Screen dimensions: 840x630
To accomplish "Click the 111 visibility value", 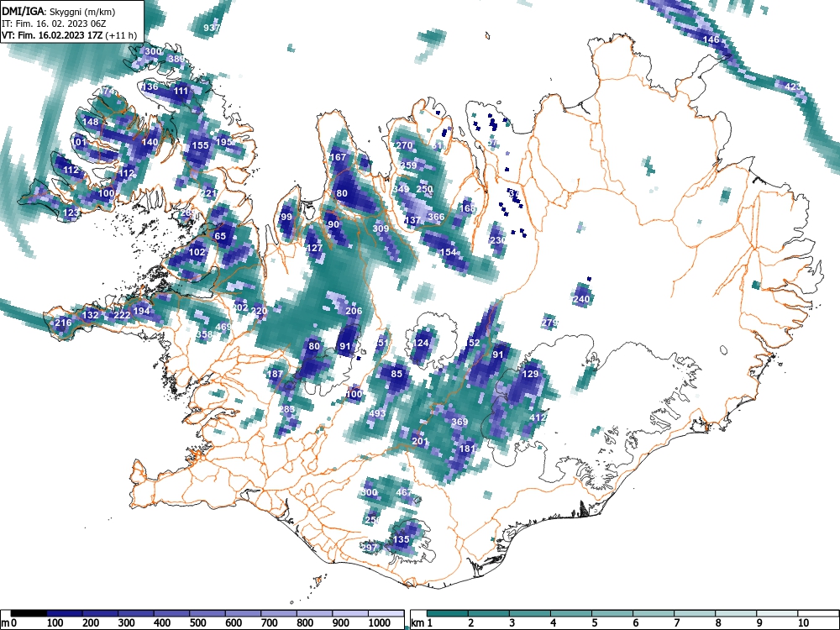I will tap(181, 91).
